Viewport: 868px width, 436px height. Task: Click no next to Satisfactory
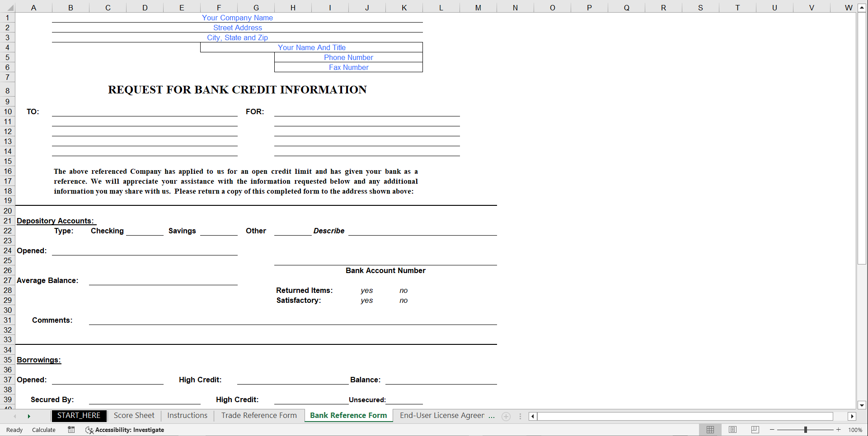pos(404,300)
